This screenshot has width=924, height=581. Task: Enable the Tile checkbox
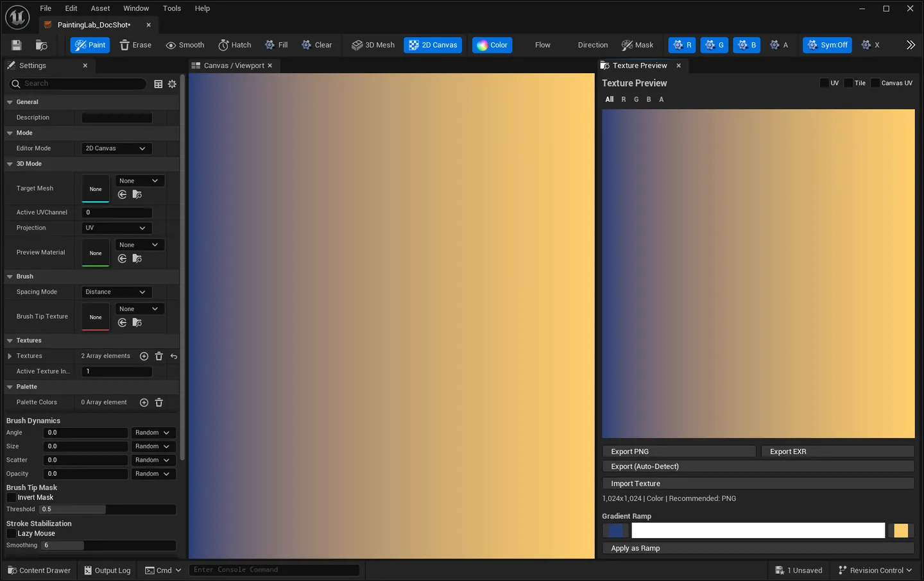click(x=848, y=83)
